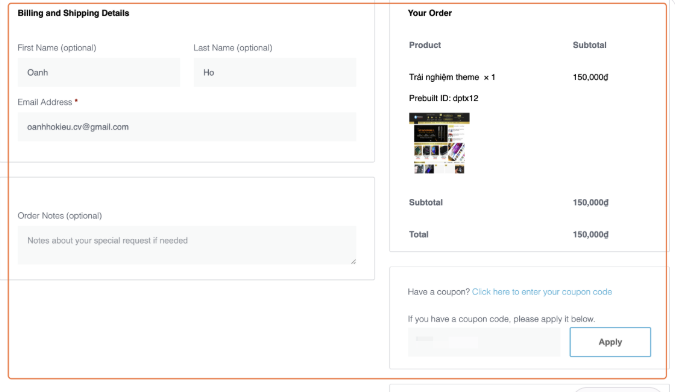Focus the Last Name field containing Ho

(275, 72)
